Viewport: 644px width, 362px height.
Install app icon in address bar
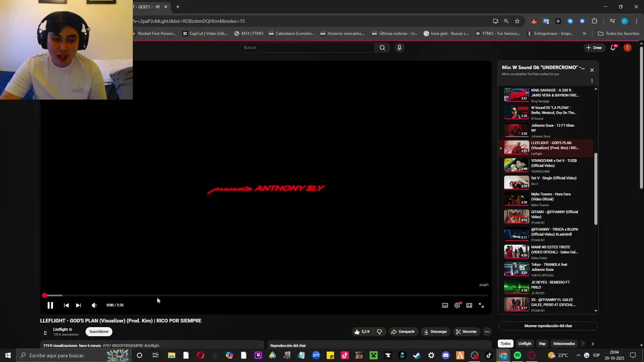click(x=496, y=21)
